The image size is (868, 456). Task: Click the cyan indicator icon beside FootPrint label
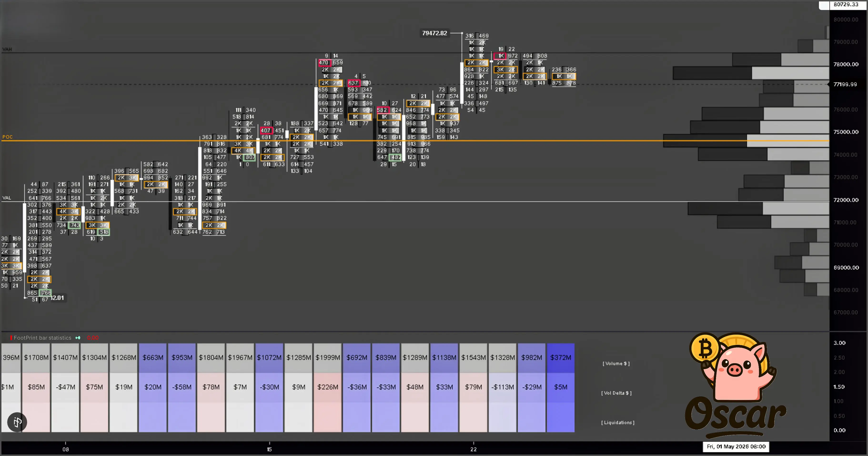(x=78, y=338)
